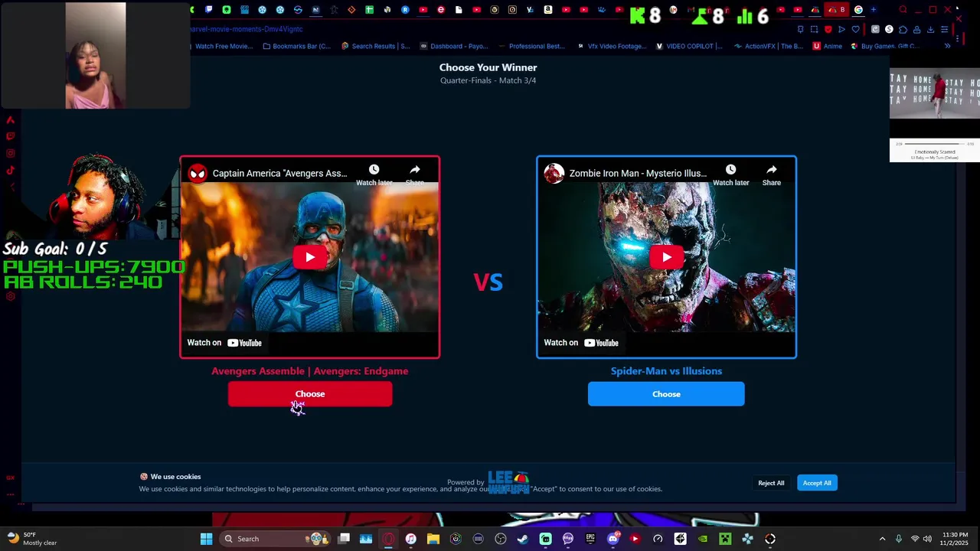Open the Vfx Video Footage bookmark

click(x=611, y=46)
